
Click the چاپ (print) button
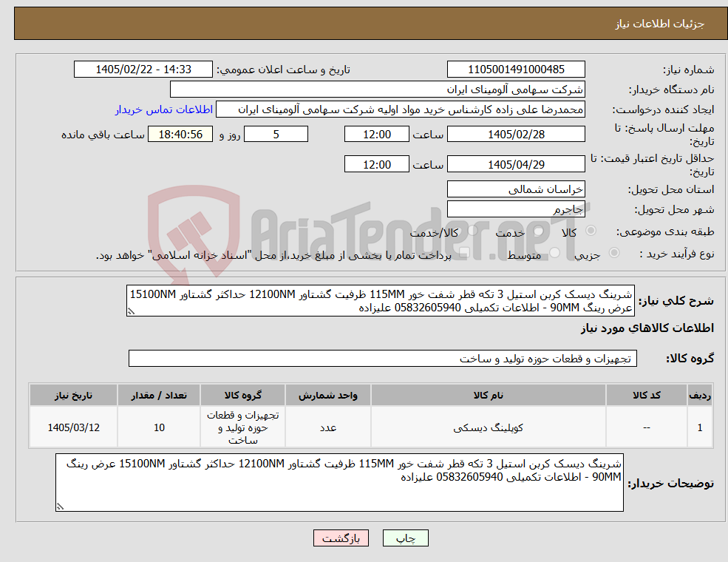coord(405,538)
